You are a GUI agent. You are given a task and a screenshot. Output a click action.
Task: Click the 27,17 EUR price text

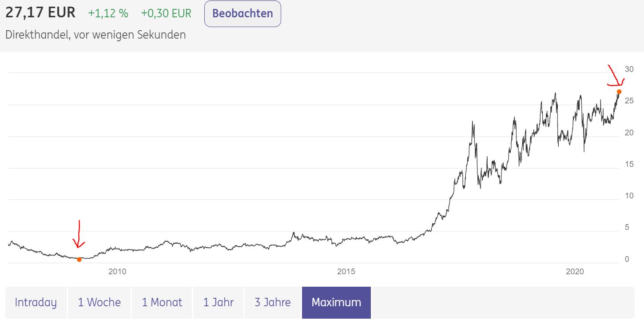click(x=40, y=13)
